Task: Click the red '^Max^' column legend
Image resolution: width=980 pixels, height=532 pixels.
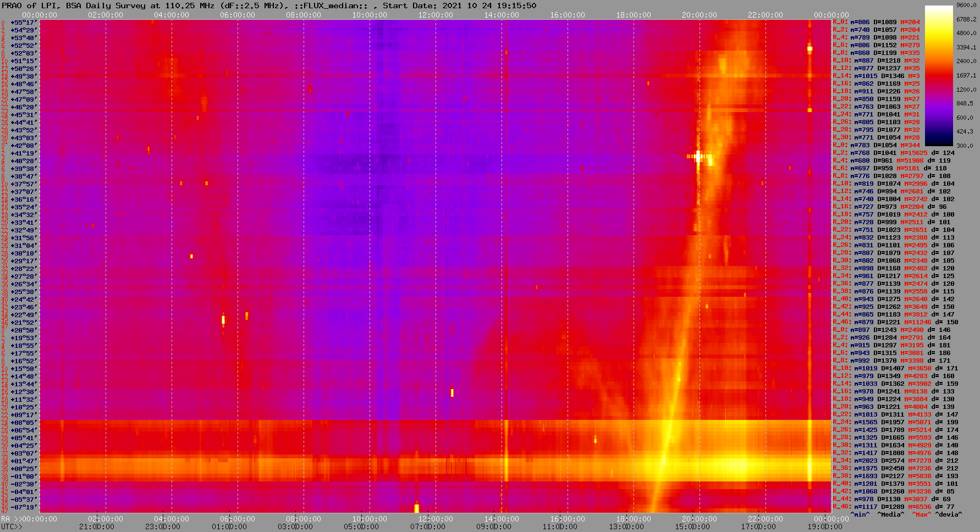Action: coord(922,515)
